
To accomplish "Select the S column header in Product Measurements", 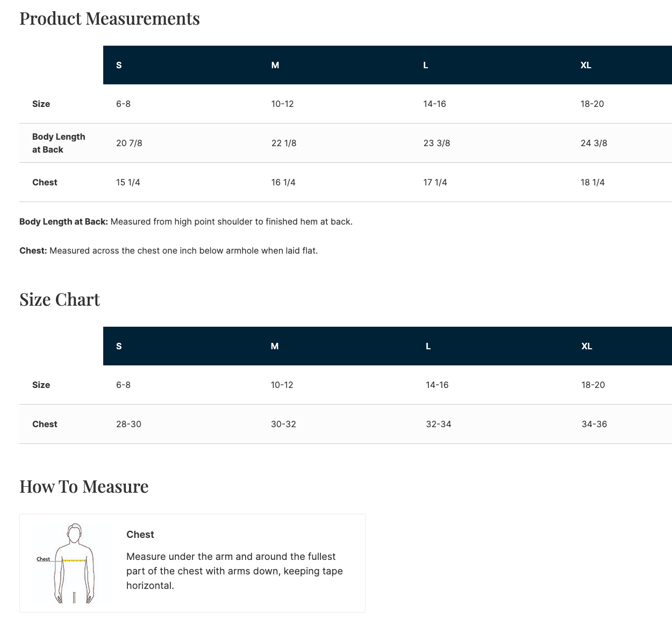I will tap(119, 65).
